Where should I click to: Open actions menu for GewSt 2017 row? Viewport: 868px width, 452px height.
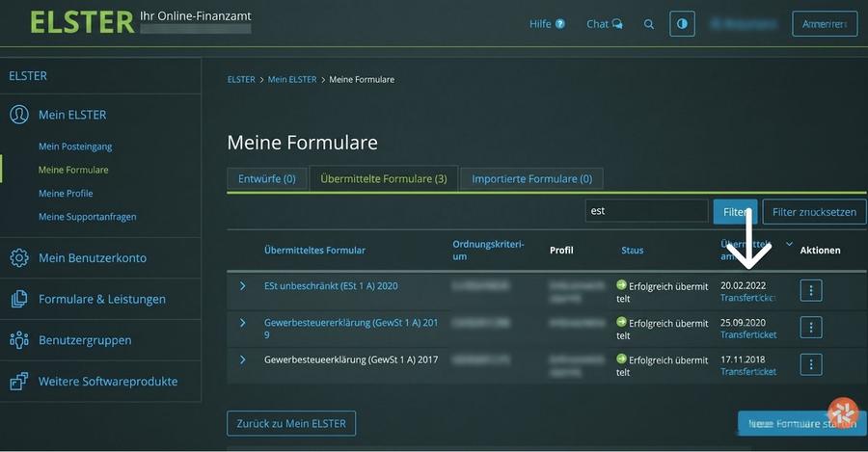tap(811, 364)
